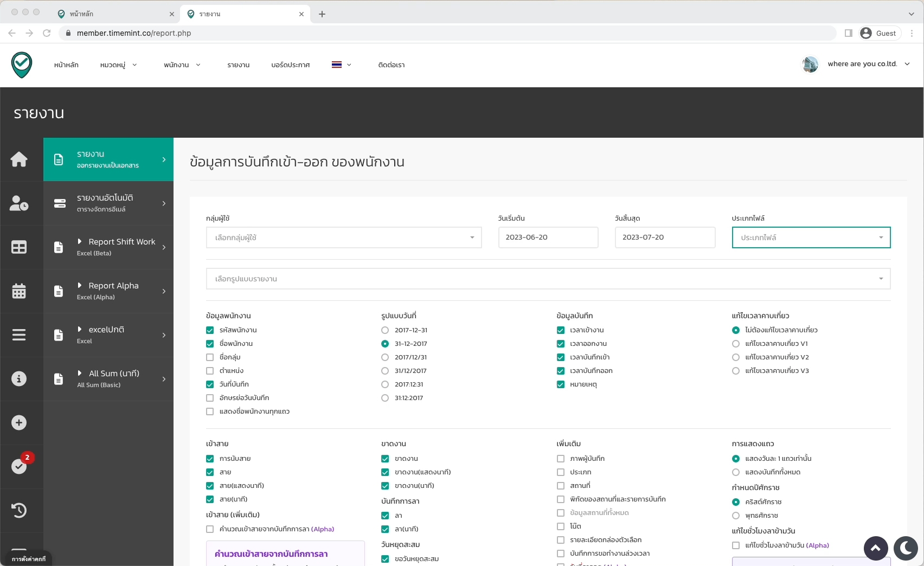Toggle dark mode moon icon
Image resolution: width=924 pixels, height=566 pixels.
(906, 548)
